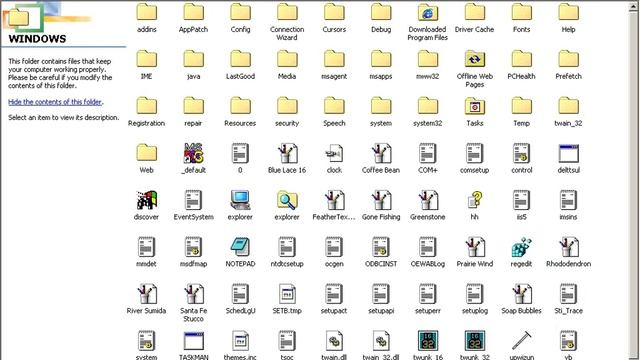Open the repair folder
Image resolution: width=640 pixels, height=360 pixels.
pos(193,107)
